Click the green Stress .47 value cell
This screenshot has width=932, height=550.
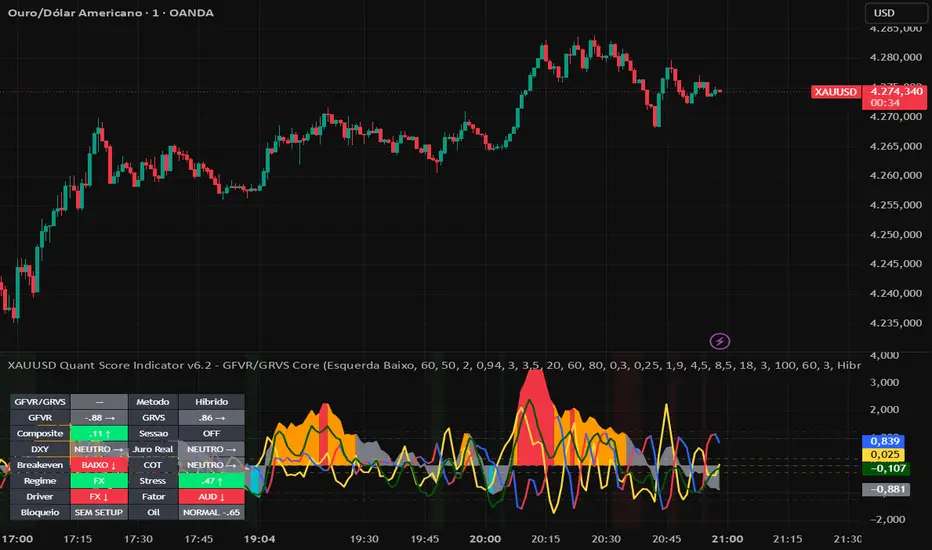point(211,481)
